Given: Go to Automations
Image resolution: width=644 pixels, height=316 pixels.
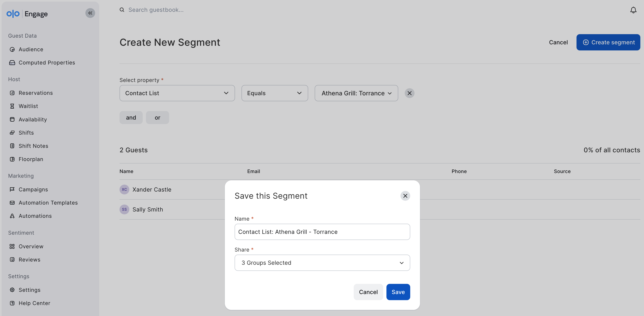Looking at the screenshot, I should [35, 216].
